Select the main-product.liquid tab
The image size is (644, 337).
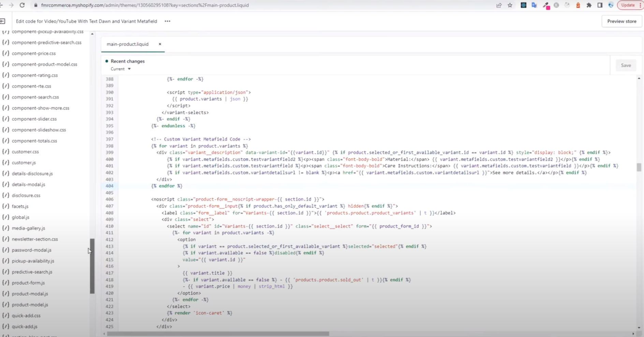128,44
